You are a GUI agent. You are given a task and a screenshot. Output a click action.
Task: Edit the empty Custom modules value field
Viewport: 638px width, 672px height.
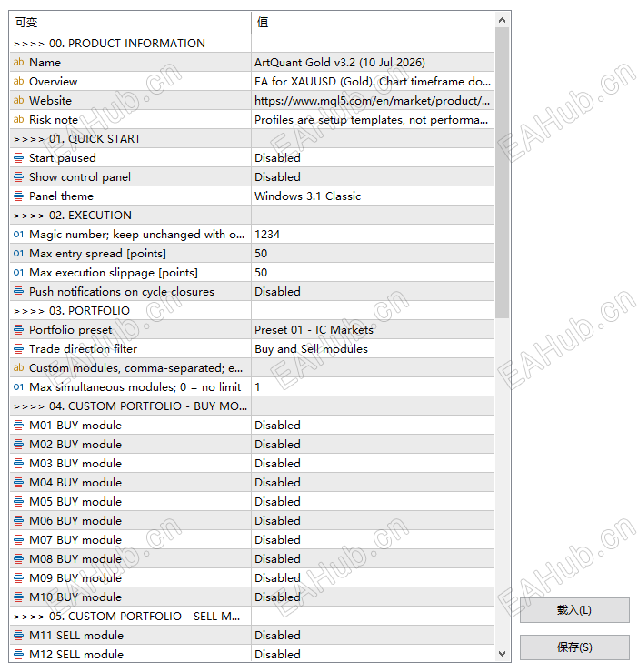click(373, 367)
